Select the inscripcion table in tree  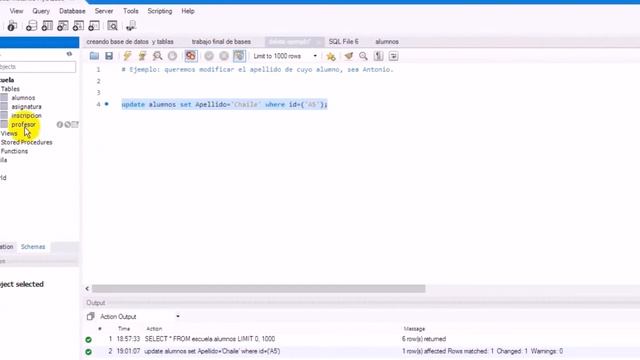point(27,116)
